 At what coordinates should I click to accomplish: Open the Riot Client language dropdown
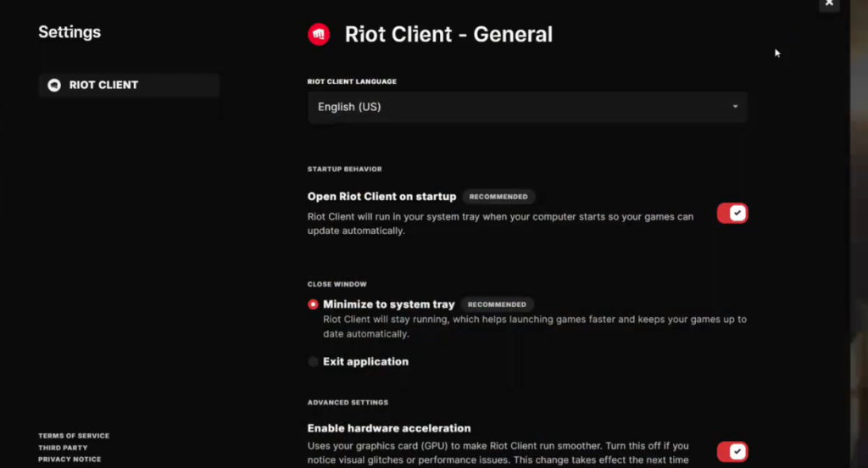coord(527,108)
